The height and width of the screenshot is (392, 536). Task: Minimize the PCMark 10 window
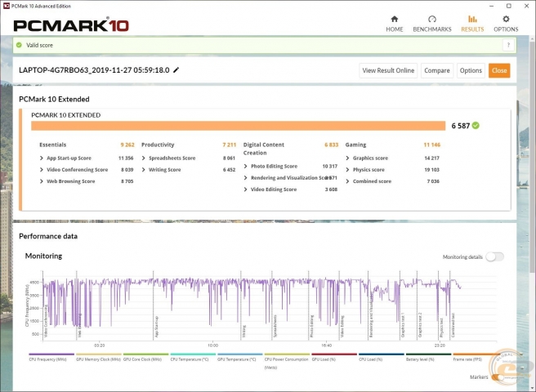point(492,6)
